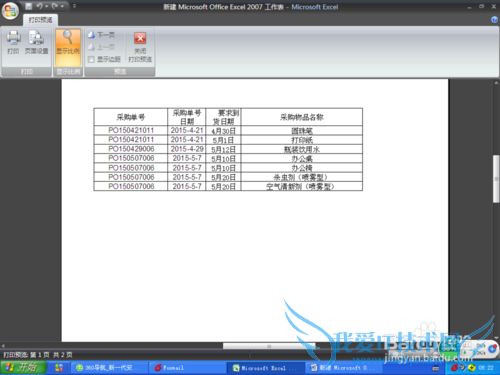
Task: Click cell 4月30日
Action: point(224,131)
